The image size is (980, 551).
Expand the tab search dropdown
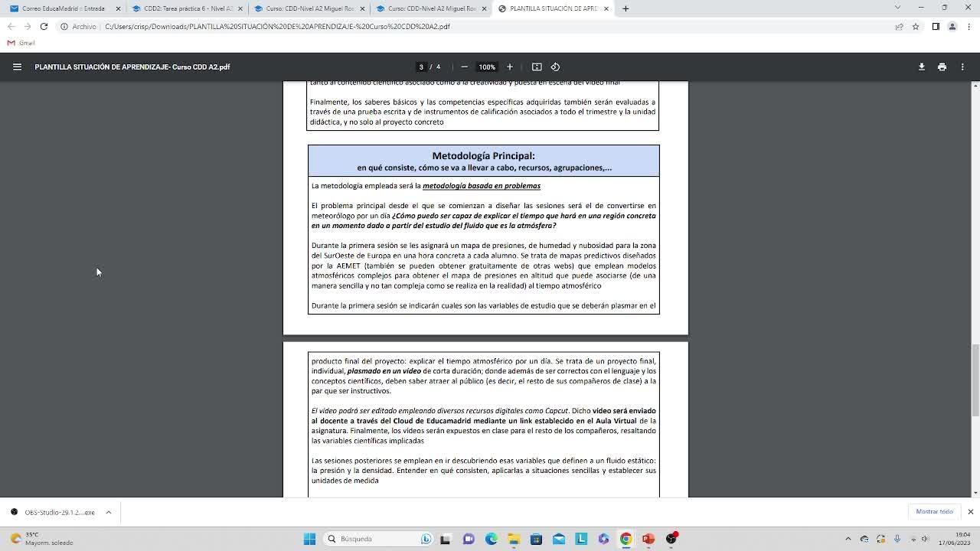(897, 8)
